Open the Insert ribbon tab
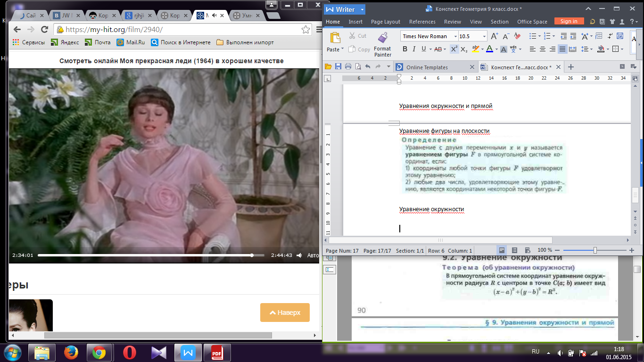The height and width of the screenshot is (362, 644). tap(355, 22)
